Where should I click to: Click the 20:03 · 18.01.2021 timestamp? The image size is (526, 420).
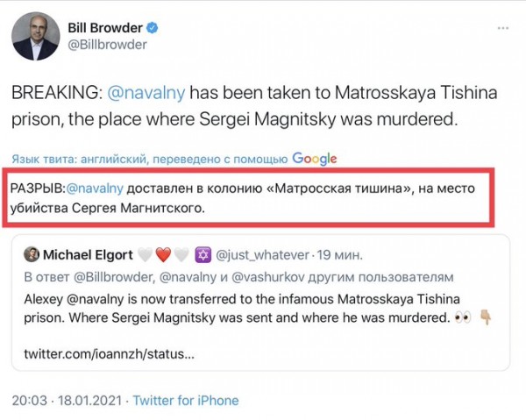(67, 400)
